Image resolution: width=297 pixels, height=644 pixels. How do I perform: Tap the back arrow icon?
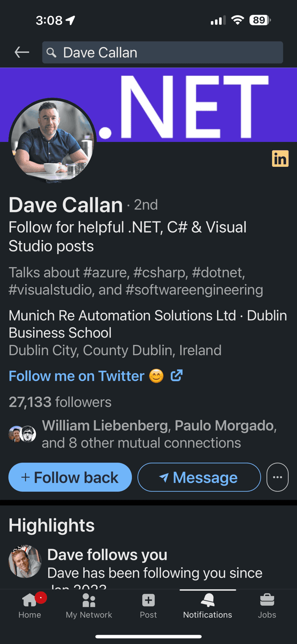click(x=22, y=53)
